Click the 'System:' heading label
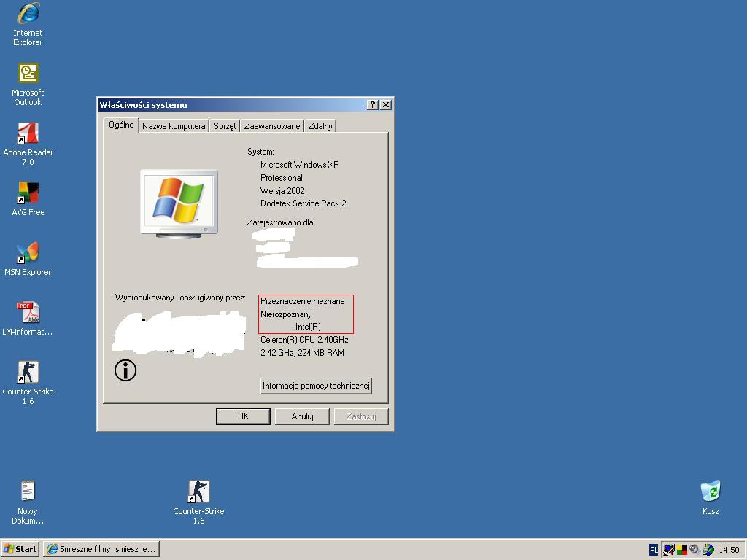The image size is (747, 560). pyautogui.click(x=260, y=152)
